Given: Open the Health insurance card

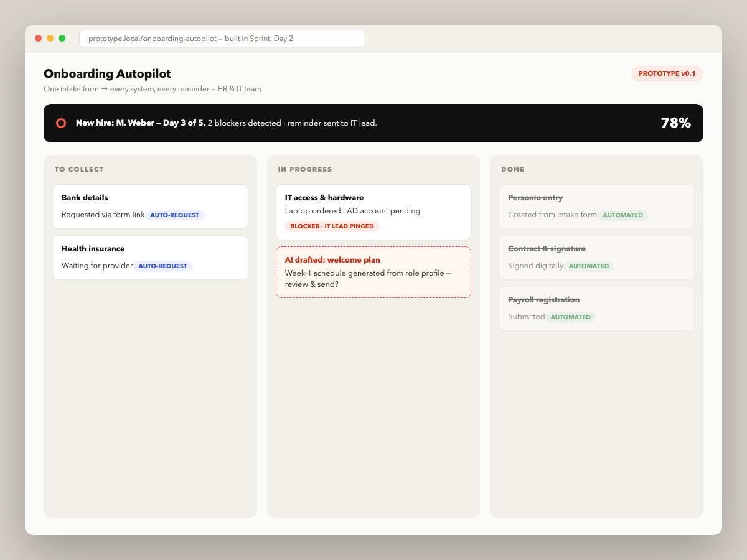Looking at the screenshot, I should point(150,258).
